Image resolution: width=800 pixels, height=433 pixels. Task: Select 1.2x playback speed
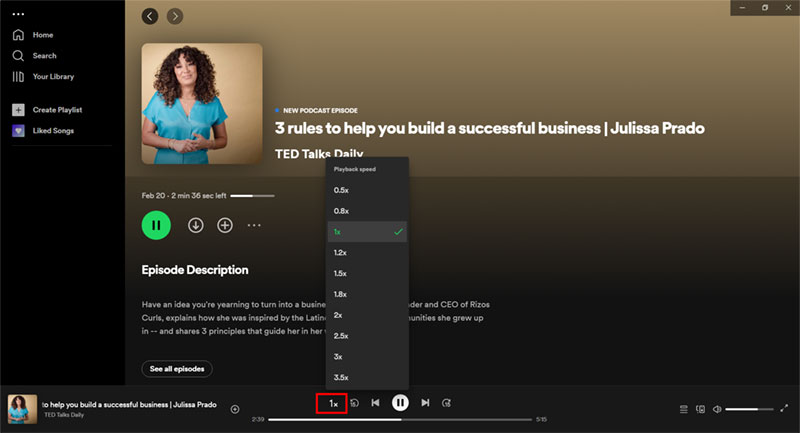(x=367, y=252)
